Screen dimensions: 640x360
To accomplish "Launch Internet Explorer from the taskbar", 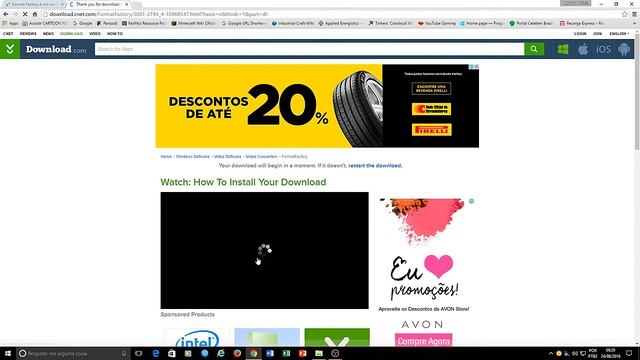I will (221, 353).
